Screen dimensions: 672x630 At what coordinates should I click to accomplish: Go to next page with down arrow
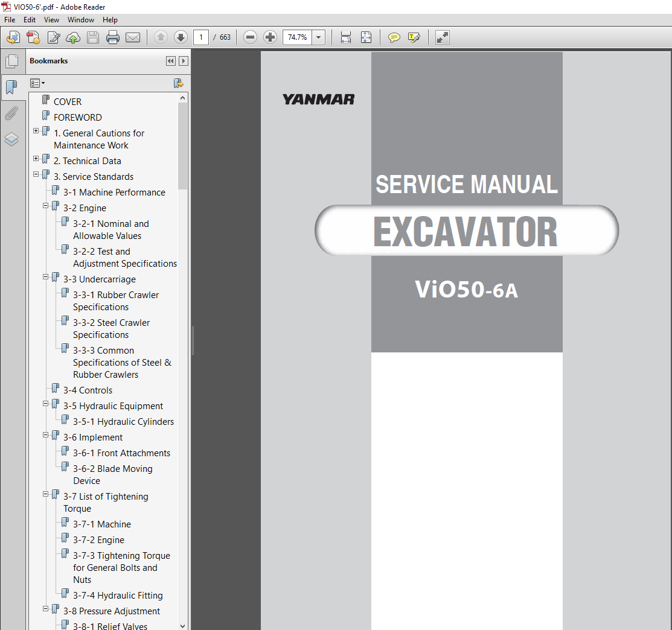181,37
